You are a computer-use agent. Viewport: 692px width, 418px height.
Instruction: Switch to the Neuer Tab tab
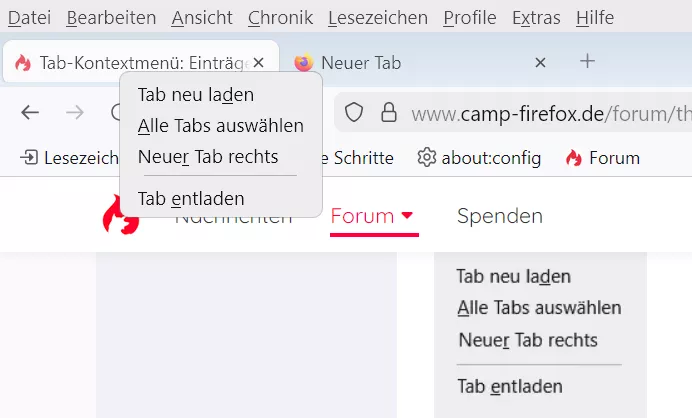400,63
